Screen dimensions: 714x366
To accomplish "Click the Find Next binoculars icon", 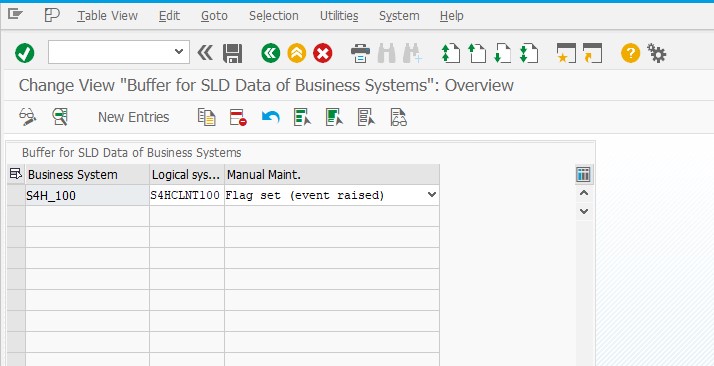I will (x=413, y=53).
